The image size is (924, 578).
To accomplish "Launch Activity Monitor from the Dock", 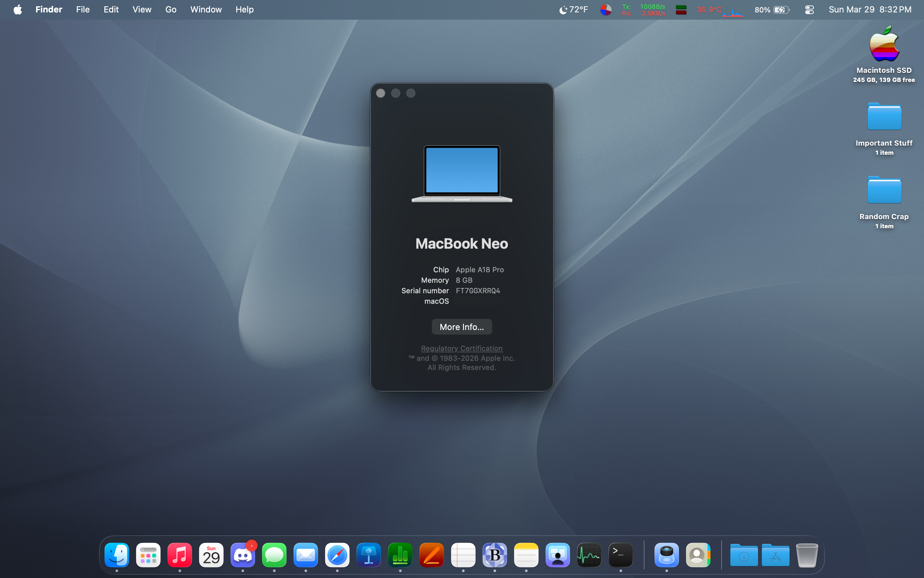I will click(x=589, y=555).
